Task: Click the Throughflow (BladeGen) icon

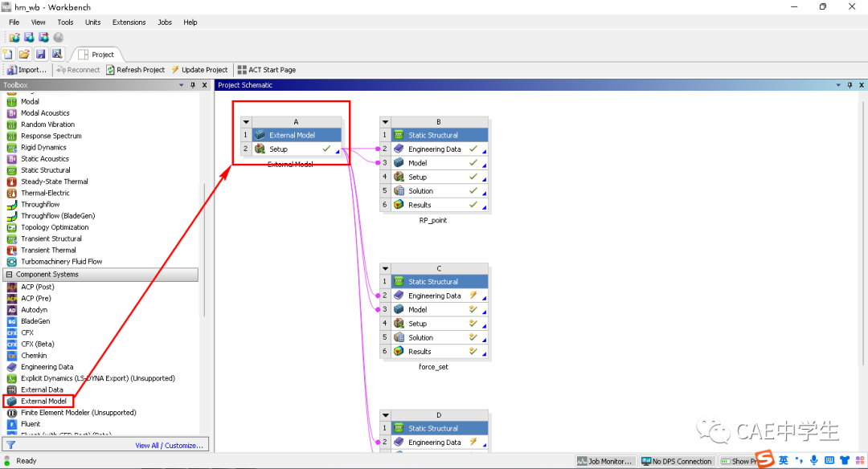Action: coord(11,216)
